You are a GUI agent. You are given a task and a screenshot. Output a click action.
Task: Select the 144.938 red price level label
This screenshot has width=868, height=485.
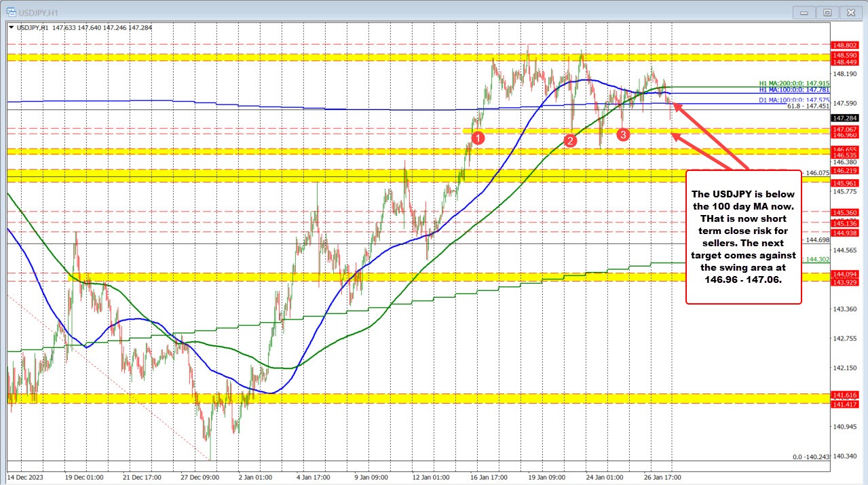(x=846, y=233)
